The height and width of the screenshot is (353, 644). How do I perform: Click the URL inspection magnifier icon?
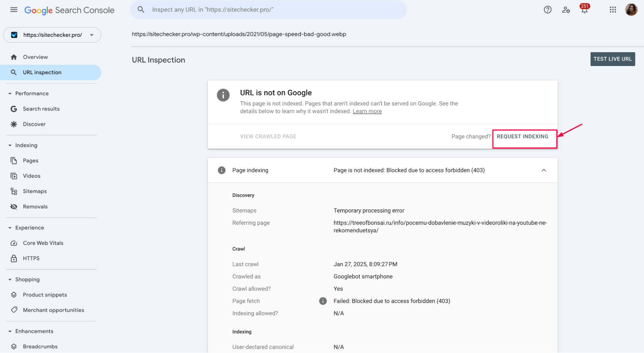pyautogui.click(x=14, y=72)
